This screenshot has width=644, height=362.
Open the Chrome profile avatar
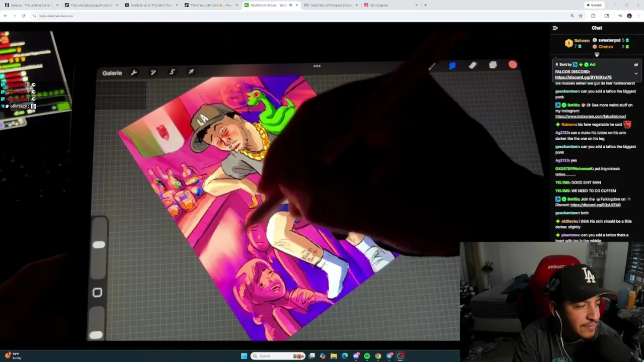click(629, 16)
